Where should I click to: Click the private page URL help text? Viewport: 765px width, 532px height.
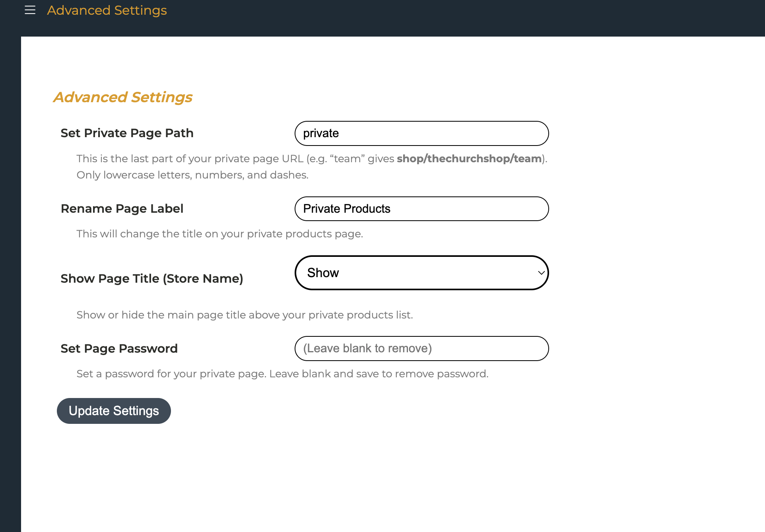[x=312, y=159]
